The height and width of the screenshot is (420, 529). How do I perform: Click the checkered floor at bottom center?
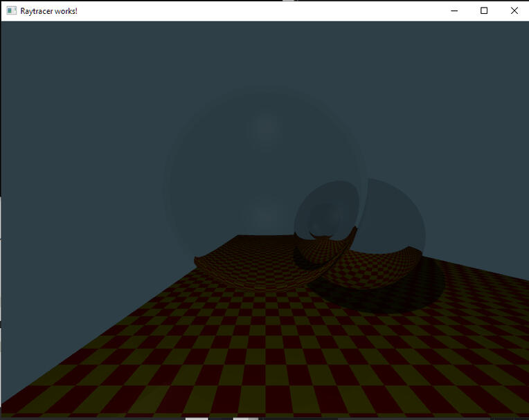[263, 394]
